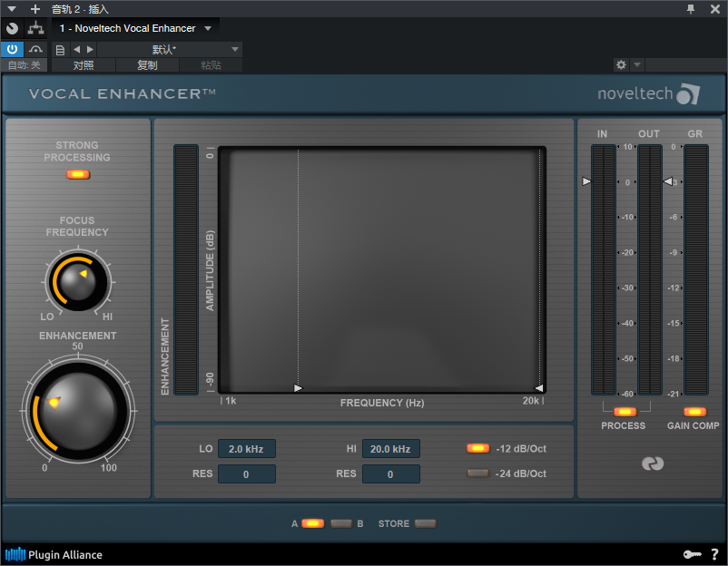This screenshot has width=728, height=566.
Task: Click the link swirl icon under meters
Action: pyautogui.click(x=653, y=463)
